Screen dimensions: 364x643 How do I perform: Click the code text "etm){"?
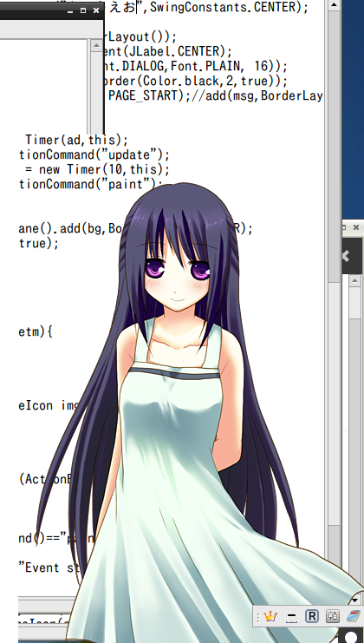click(36, 331)
